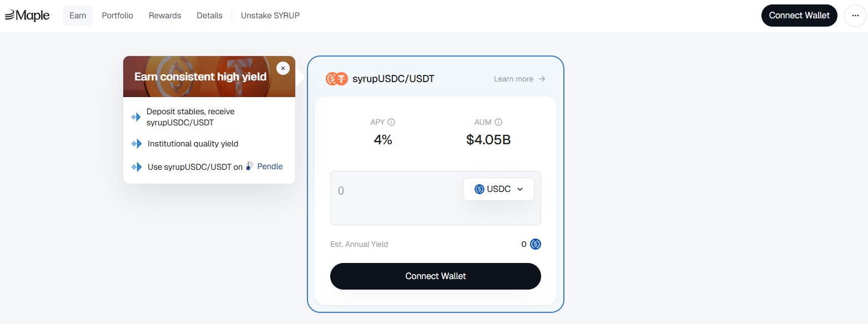Image resolution: width=868 pixels, height=324 pixels.
Task: Click the USDC coin icon beside annual yield
Action: pyautogui.click(x=535, y=244)
